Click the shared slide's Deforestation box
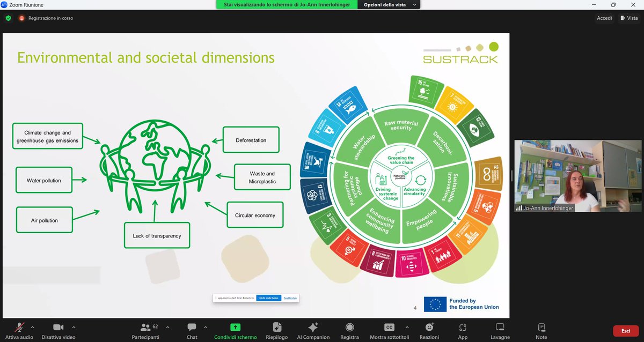Image resolution: width=644 pixels, height=342 pixels. [251, 140]
